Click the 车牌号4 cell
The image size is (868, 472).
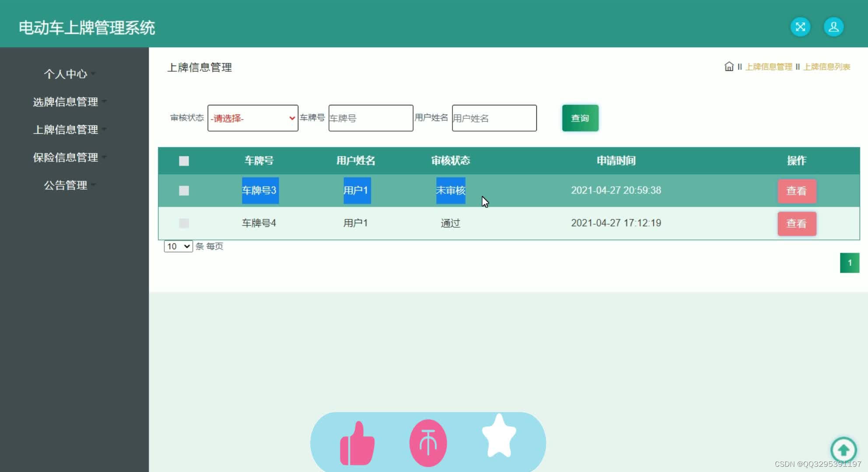point(259,223)
